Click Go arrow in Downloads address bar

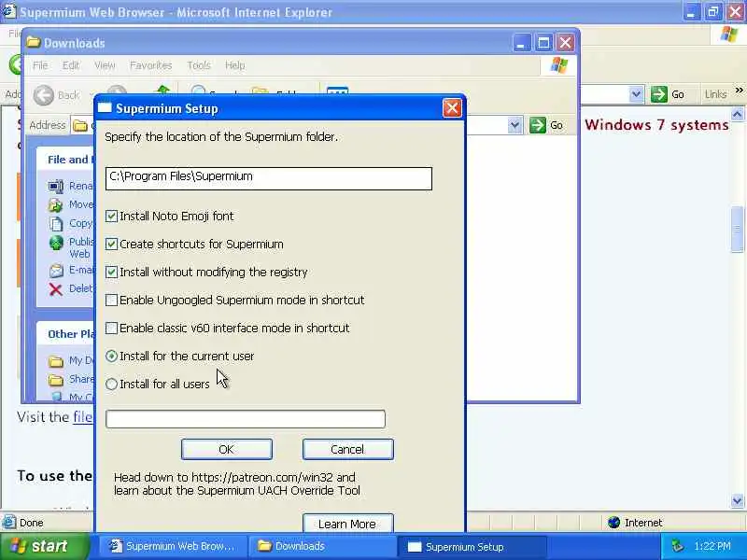[538, 126]
